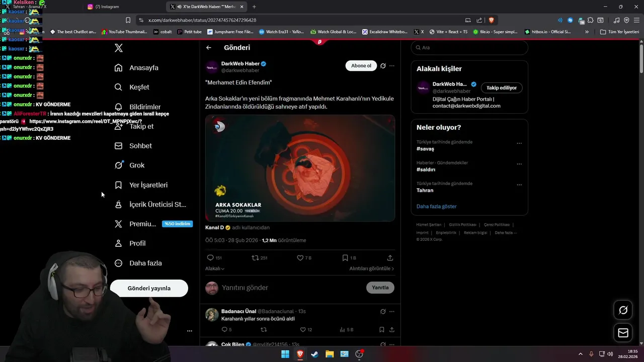The width and height of the screenshot is (644, 362).
Task: Open Bildirimler notifications page
Action: (138, 107)
